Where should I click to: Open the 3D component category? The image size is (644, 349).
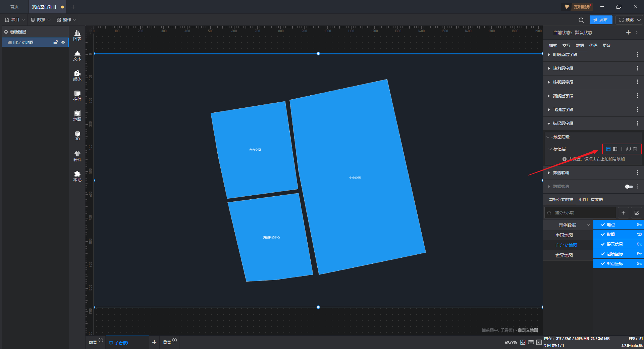click(x=77, y=136)
